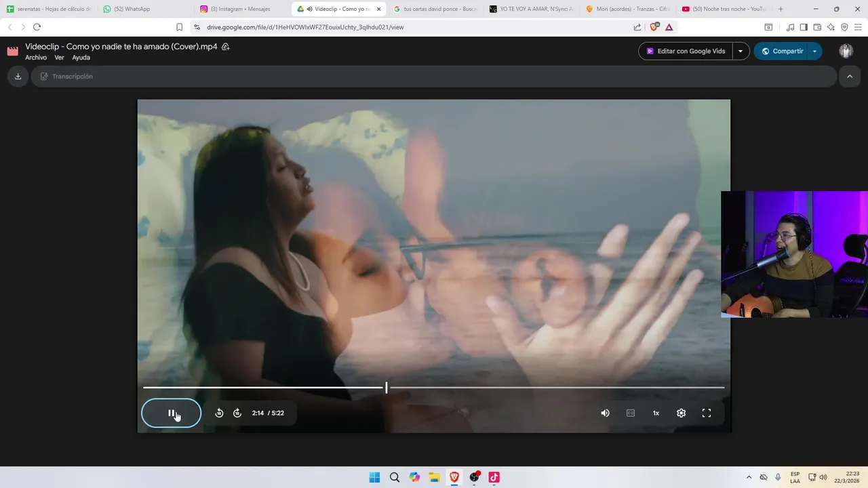Enter fullscreen video mode
This screenshot has width=868, height=488.
[x=706, y=413]
